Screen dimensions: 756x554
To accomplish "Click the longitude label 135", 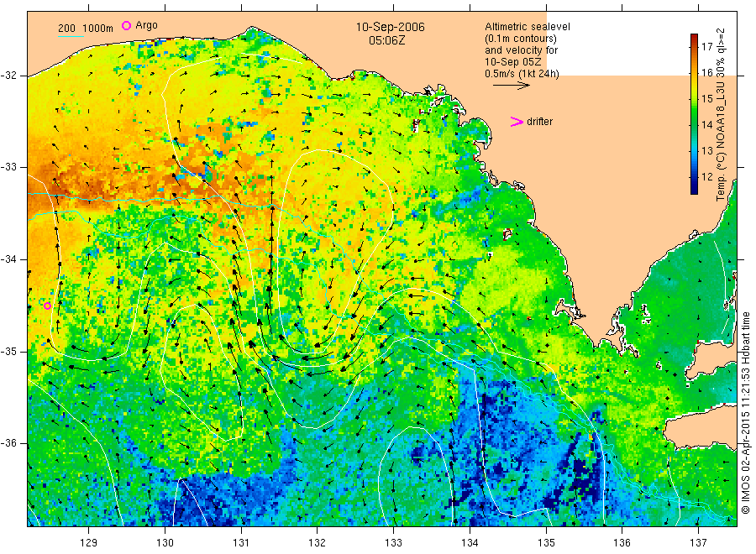I will [546, 543].
